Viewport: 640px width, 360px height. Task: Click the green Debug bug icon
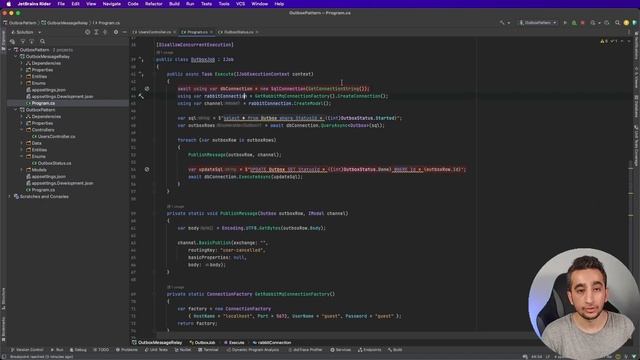click(574, 23)
